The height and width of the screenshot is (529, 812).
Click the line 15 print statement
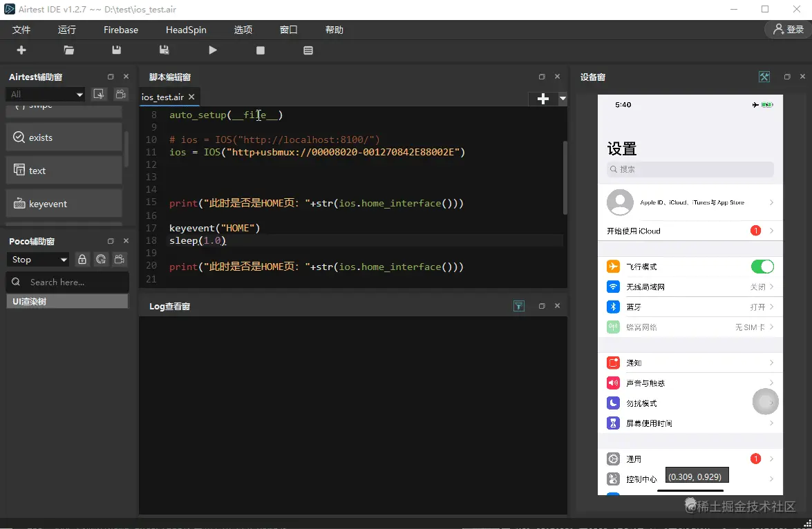(x=317, y=203)
